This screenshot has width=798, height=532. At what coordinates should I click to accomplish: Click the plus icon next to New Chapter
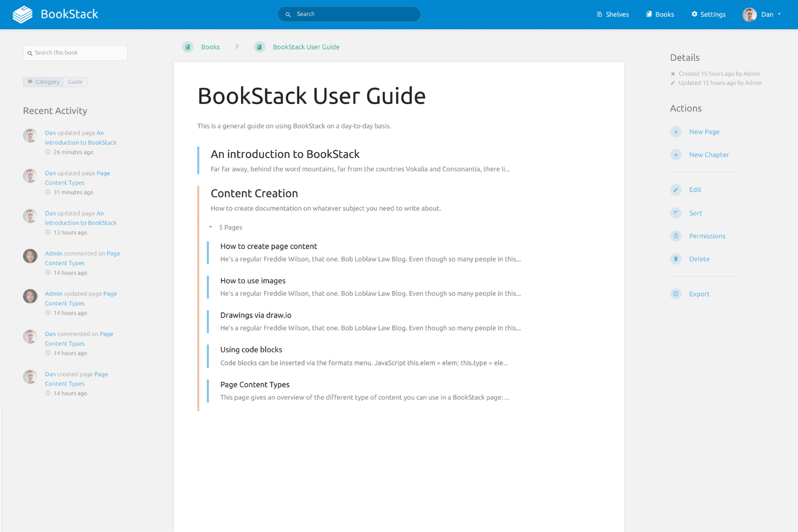676,155
